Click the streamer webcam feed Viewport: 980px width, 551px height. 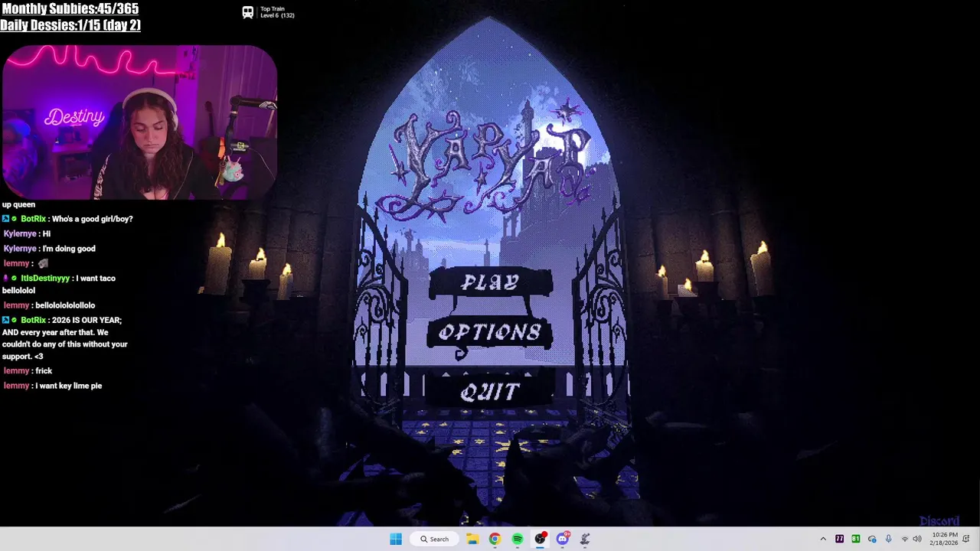[139, 122]
